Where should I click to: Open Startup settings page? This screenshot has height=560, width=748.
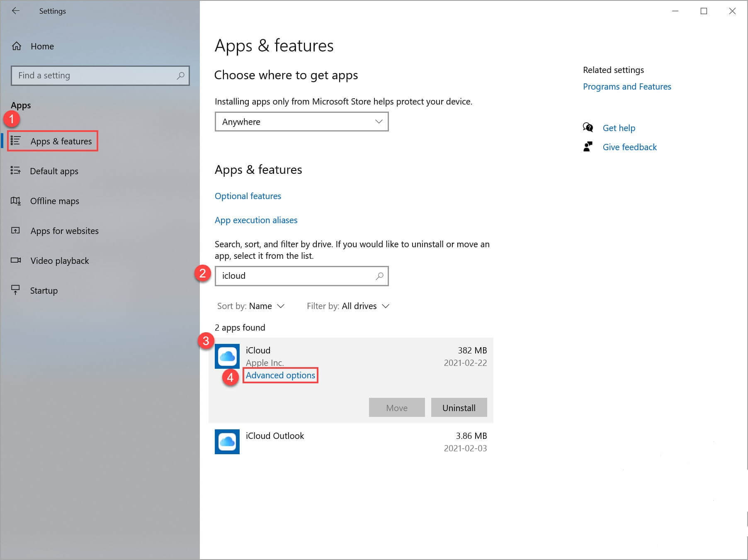point(44,290)
